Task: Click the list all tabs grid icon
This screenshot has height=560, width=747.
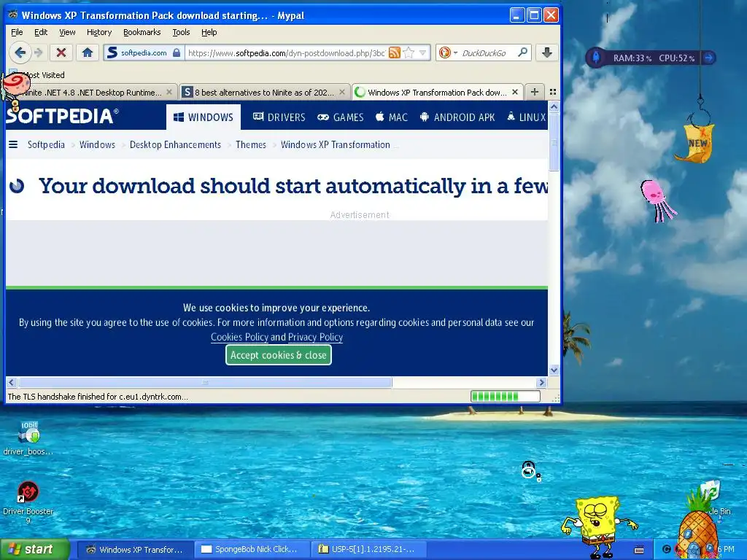Action: coord(553,92)
